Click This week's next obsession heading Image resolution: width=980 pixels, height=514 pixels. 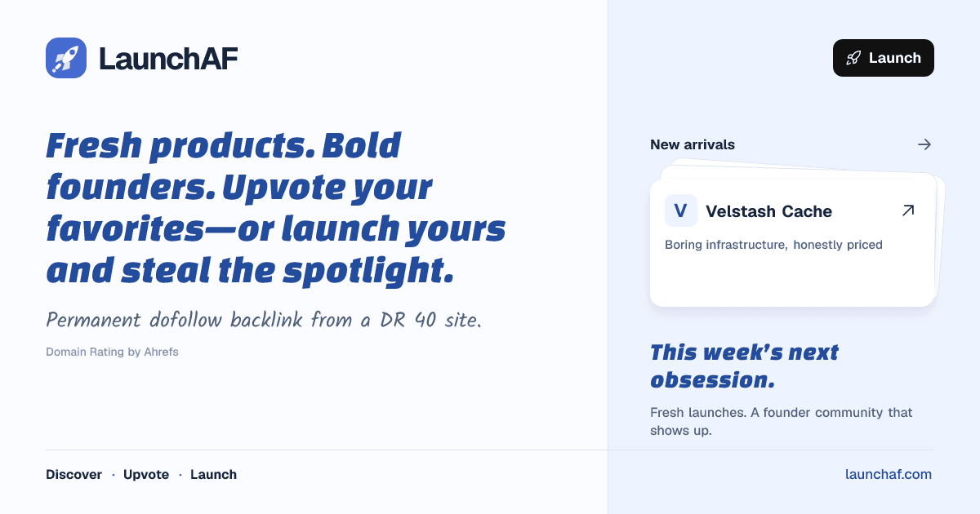pyautogui.click(x=744, y=366)
